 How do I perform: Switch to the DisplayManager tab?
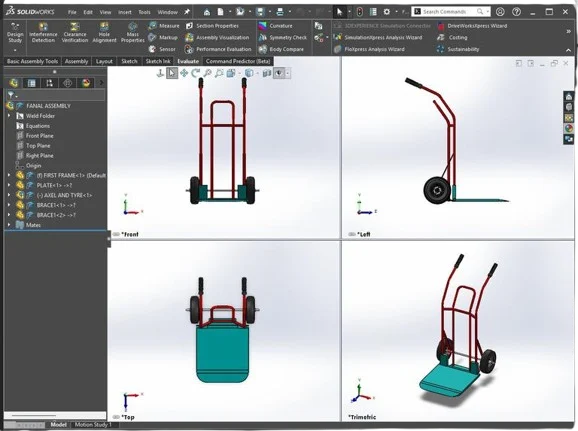(x=86, y=83)
